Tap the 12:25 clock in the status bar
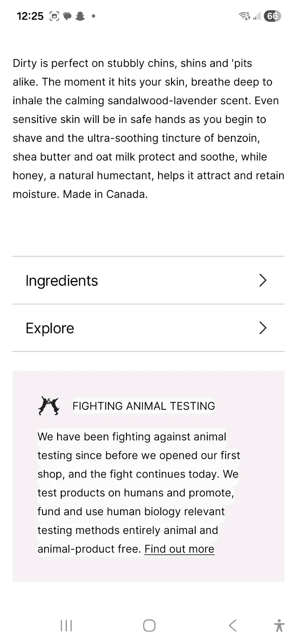 point(30,17)
